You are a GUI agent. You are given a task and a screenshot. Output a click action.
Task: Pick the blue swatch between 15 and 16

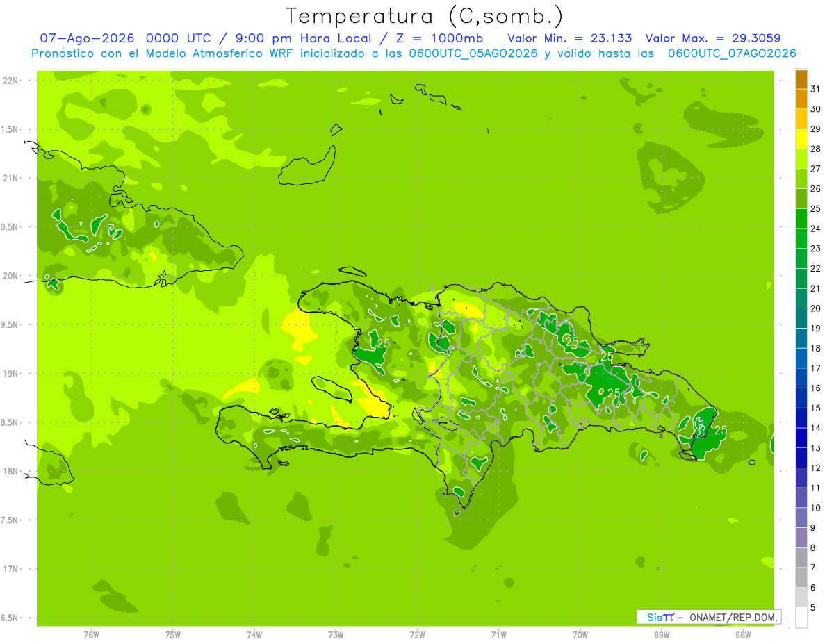801,399
